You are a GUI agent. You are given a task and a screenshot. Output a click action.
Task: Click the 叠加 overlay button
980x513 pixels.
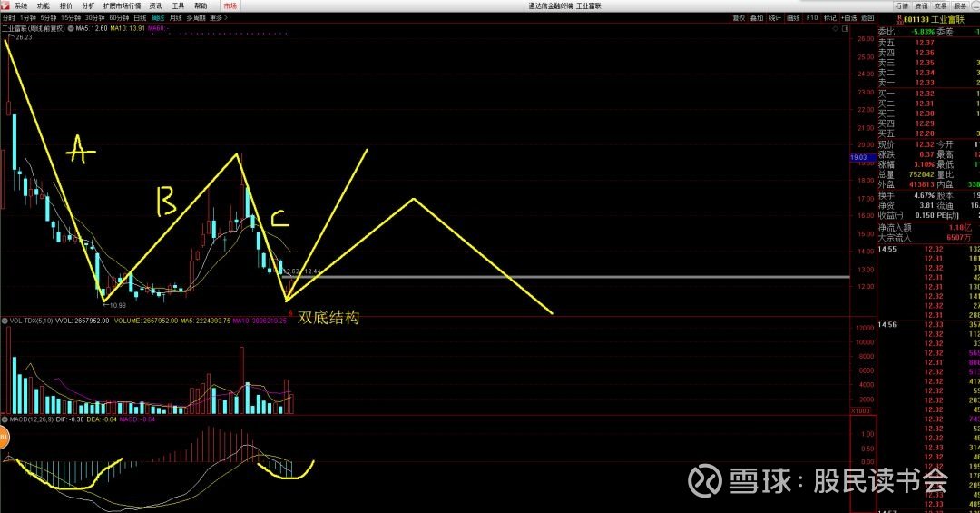[x=757, y=18]
